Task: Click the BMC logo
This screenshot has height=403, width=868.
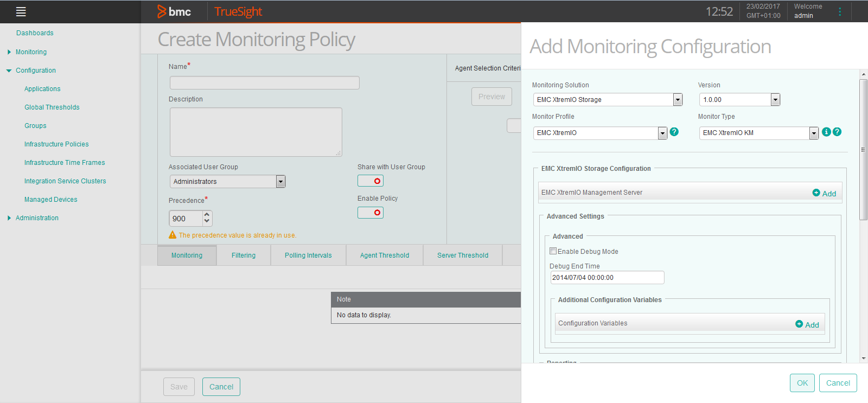Action: click(x=174, y=11)
